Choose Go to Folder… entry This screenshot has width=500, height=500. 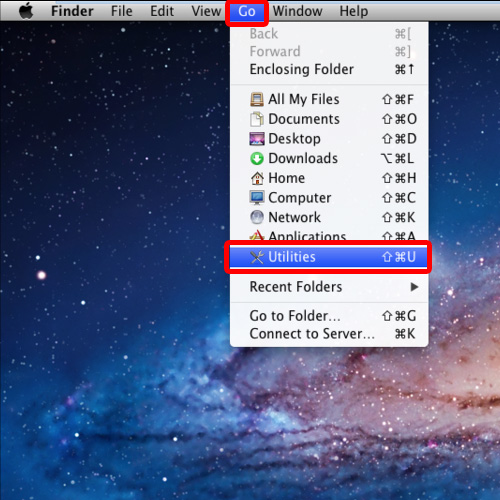point(329,316)
